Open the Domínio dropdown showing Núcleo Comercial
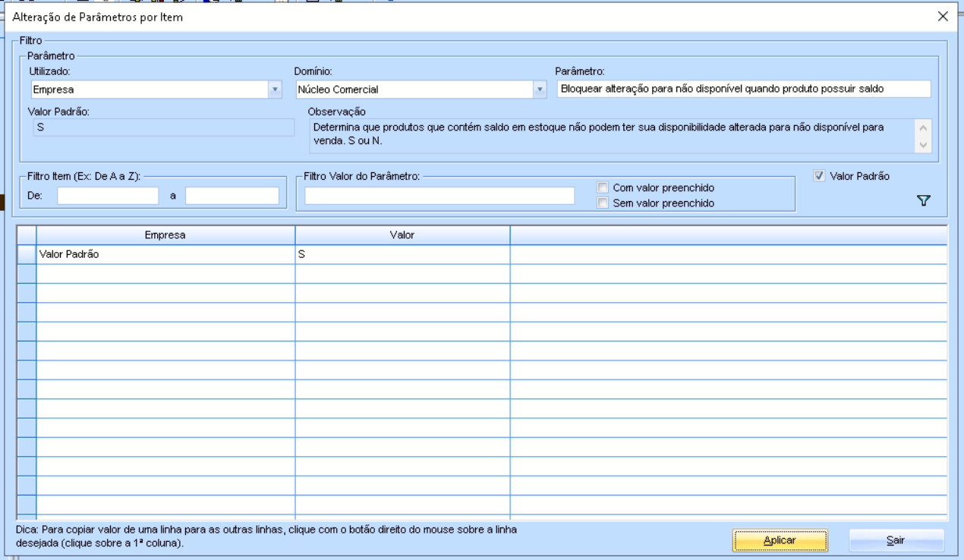 click(540, 90)
